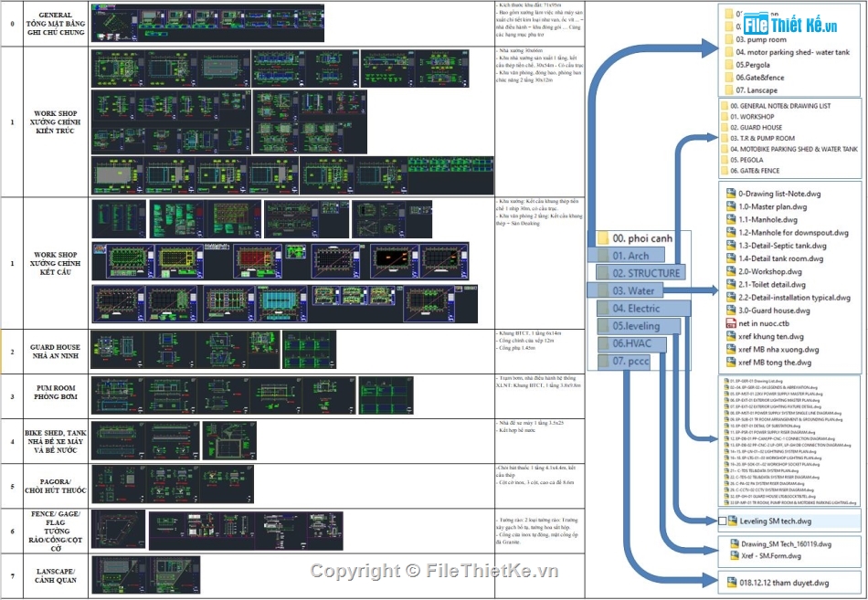Screen dimensions: 868x600
Task: Tick the checkbox beside 'Leveling SM tech.dwg'
Action: [x=723, y=521]
